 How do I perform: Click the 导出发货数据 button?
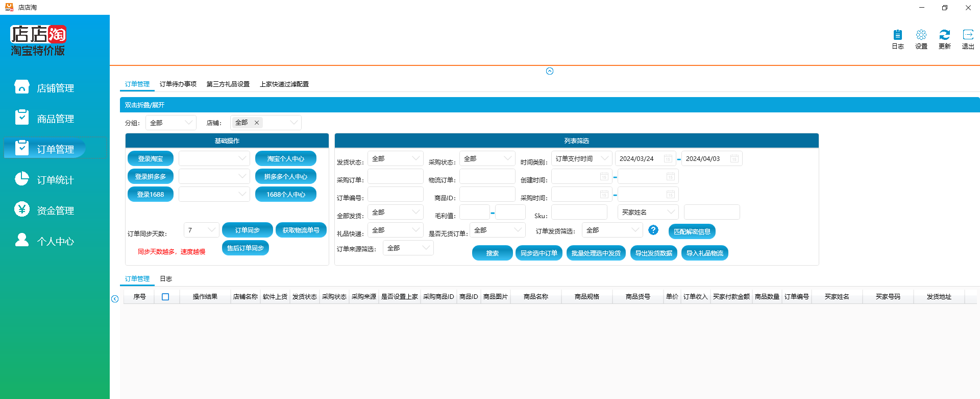point(654,253)
